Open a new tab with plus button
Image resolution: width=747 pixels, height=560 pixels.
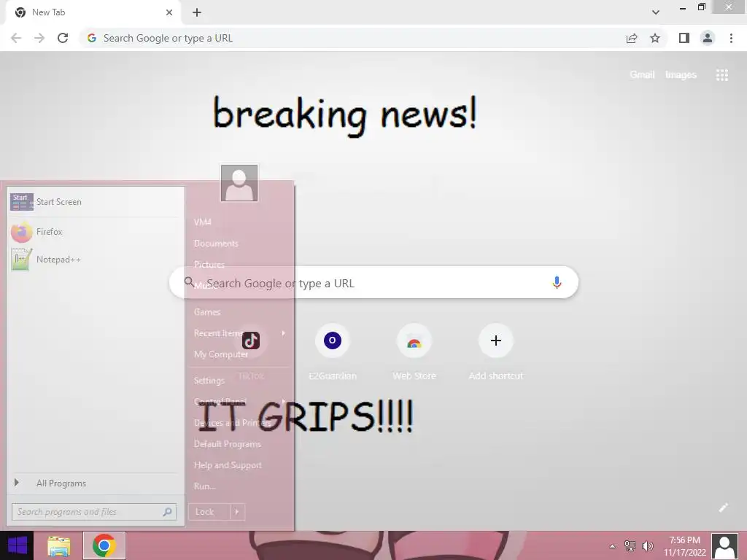coord(197,12)
